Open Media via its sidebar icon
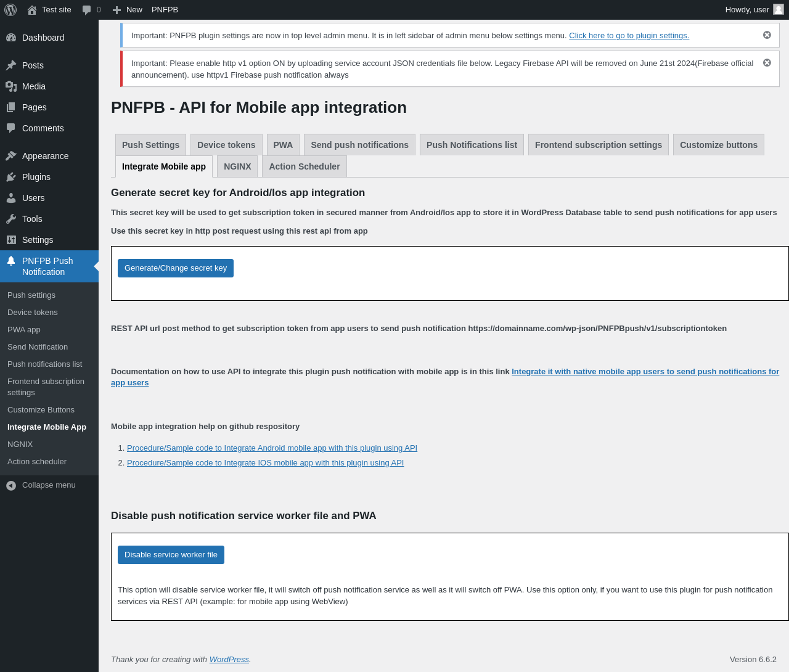789x672 pixels. click(x=11, y=86)
